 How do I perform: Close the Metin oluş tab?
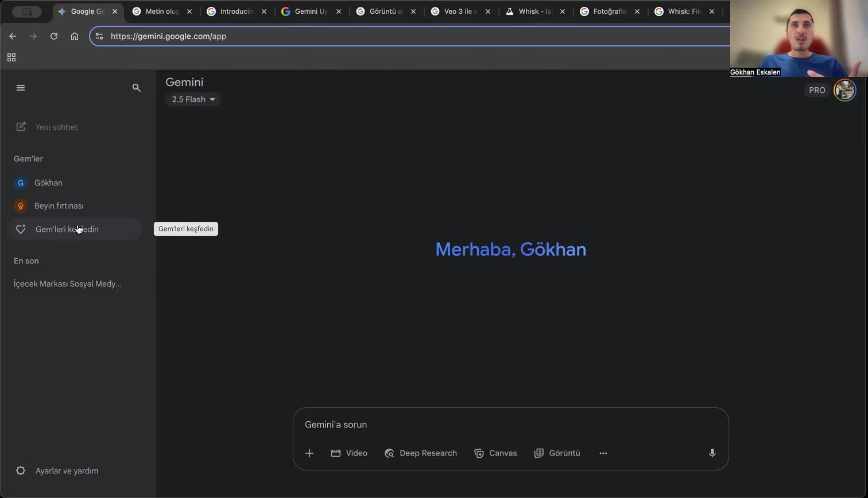pos(189,11)
